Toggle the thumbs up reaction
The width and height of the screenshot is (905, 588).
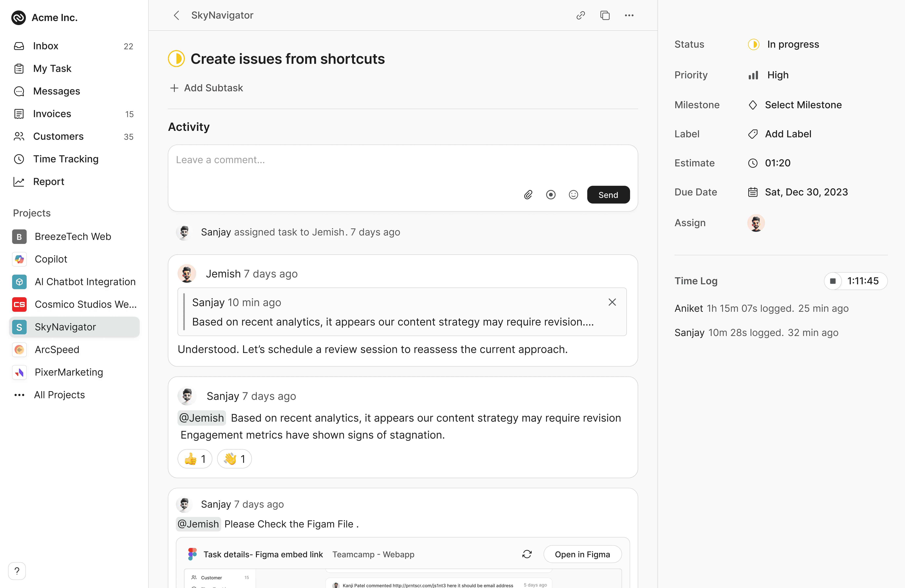[195, 459]
